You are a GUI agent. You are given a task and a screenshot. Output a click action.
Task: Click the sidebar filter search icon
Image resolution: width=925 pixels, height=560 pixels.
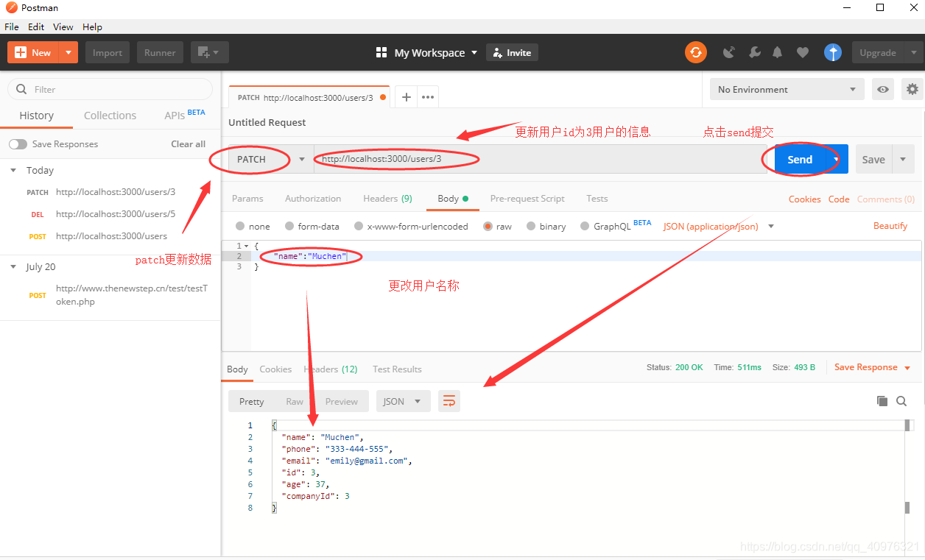pyautogui.click(x=21, y=89)
